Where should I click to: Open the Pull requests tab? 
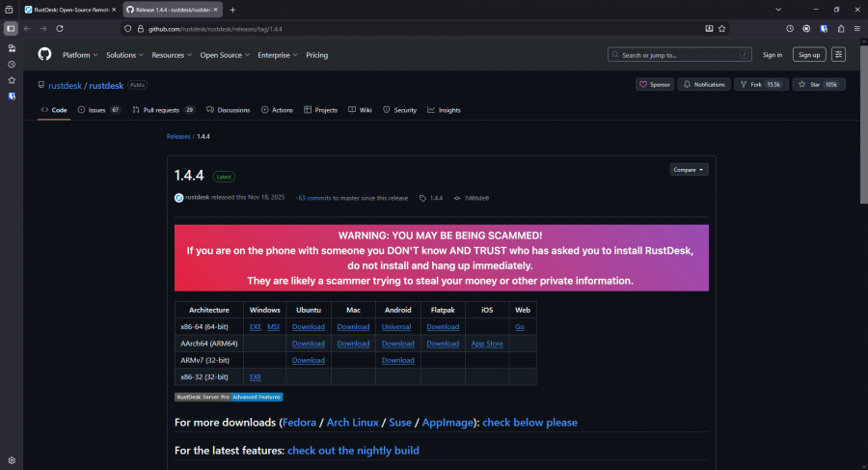[163, 110]
